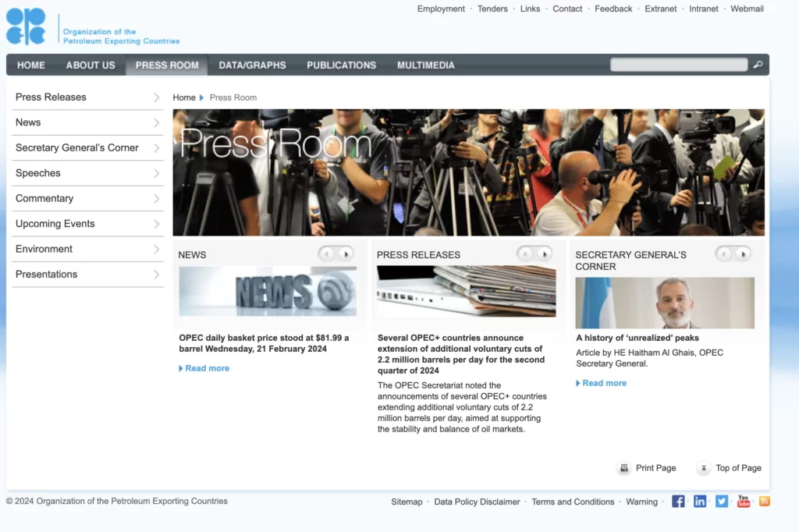
Task: Show next Secretary General's Corner item
Action: pos(744,254)
